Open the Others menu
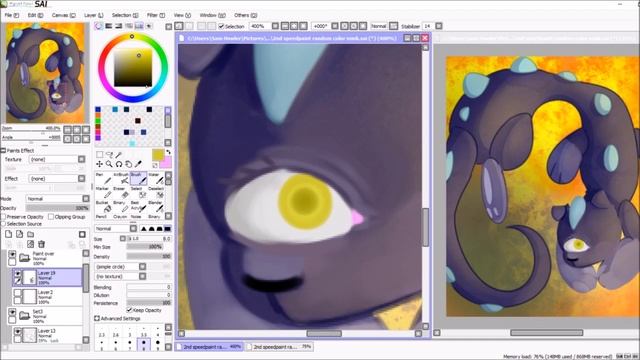The height and width of the screenshot is (360, 640). 245,15
